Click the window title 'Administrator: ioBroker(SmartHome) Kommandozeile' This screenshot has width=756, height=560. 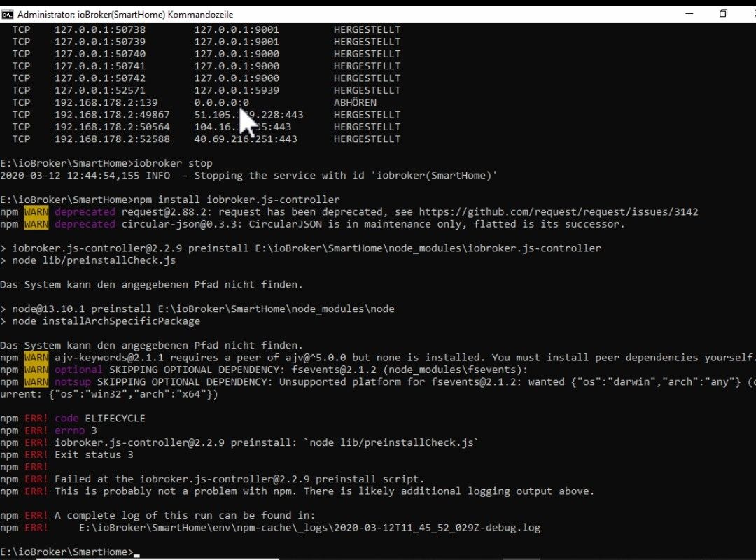[x=125, y=15]
